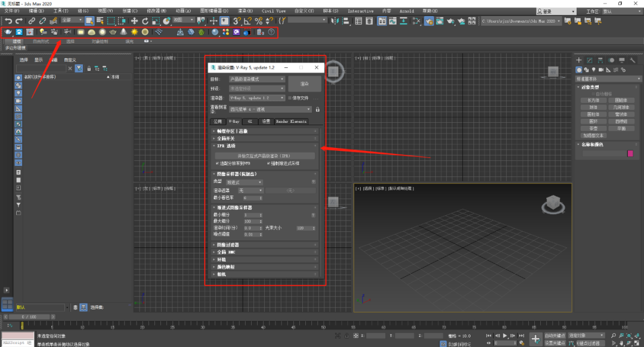This screenshot has height=347, width=644.
Task: Open the 目标 render mode dropdown
Action: click(256, 79)
